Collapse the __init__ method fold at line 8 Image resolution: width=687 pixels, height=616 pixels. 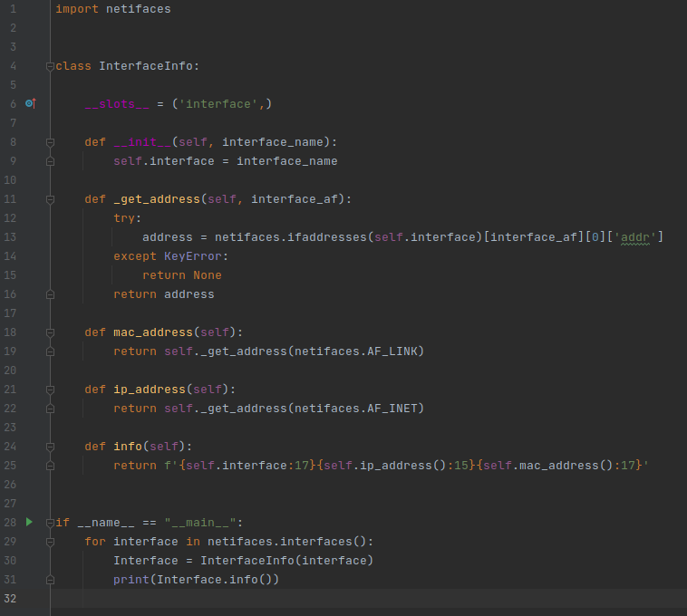pos(50,142)
